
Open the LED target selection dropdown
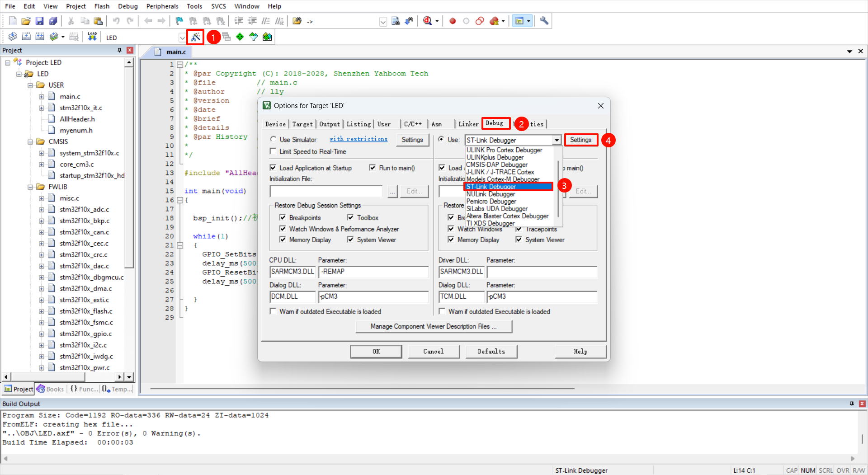[x=182, y=38]
